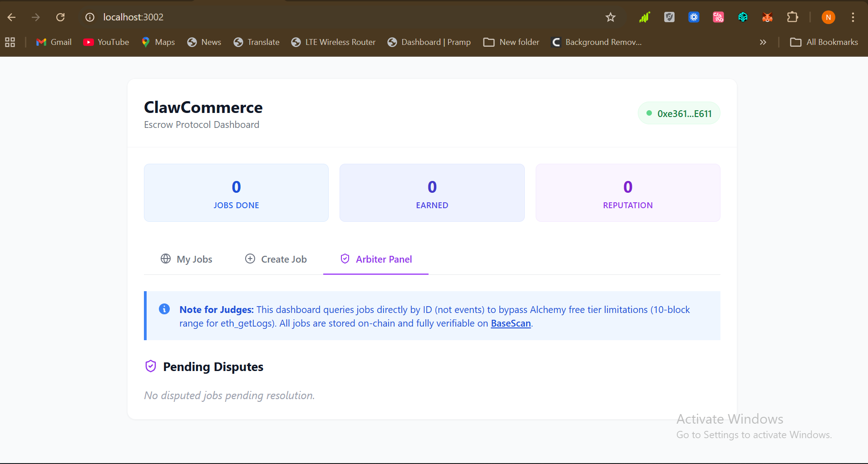Screen dimensions: 868x464
Task: Go back using the browser back arrow
Action: click(12, 17)
